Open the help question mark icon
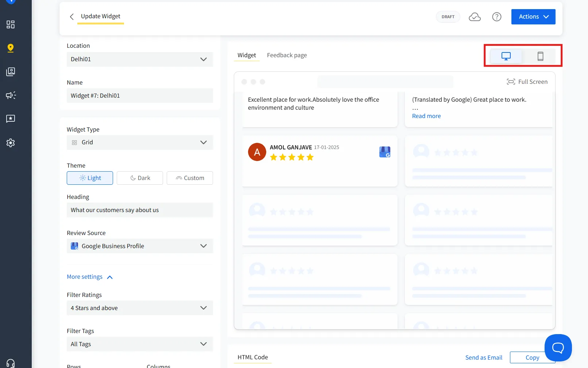The height and width of the screenshot is (368, 588). (x=496, y=17)
